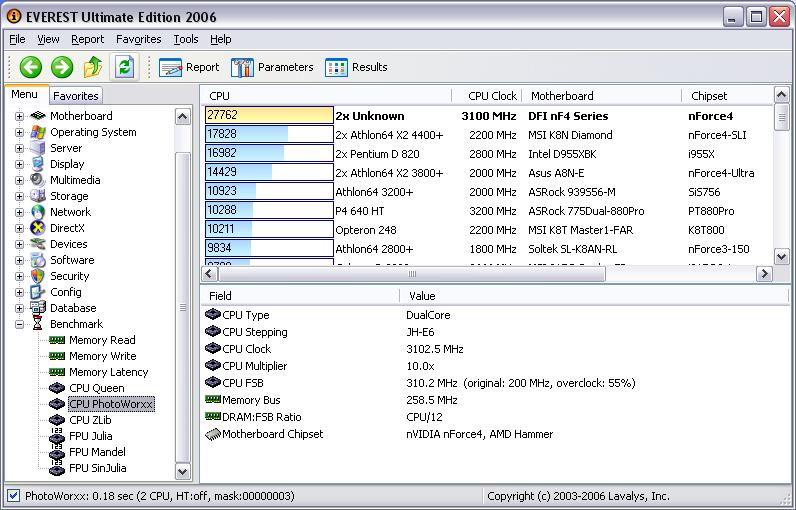
Task: Sort by the Motherboard column header
Action: [602, 96]
